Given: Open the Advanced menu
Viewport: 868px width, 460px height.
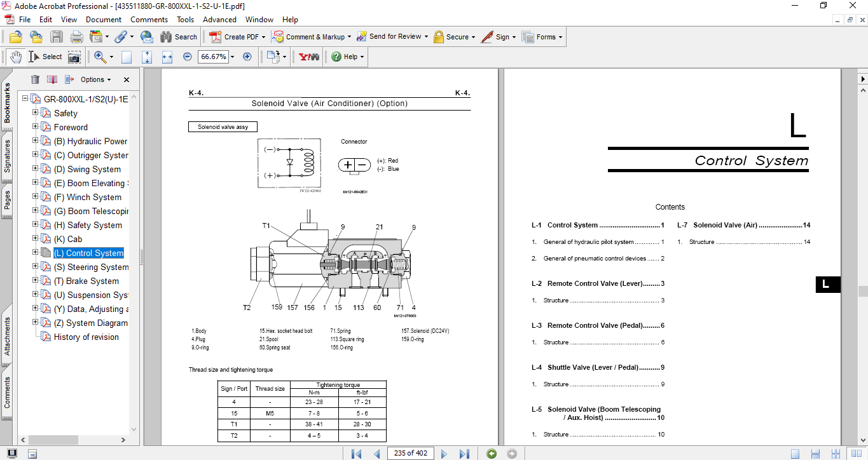Looking at the screenshot, I should pyautogui.click(x=219, y=20).
